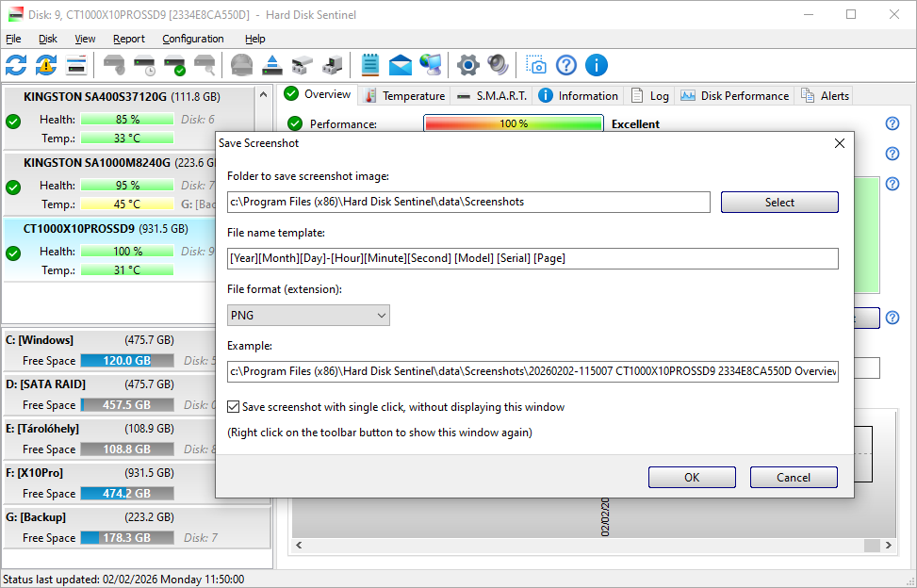Click the question mark help toolbar icon
Viewport: 917px width, 588px height.
click(x=566, y=65)
